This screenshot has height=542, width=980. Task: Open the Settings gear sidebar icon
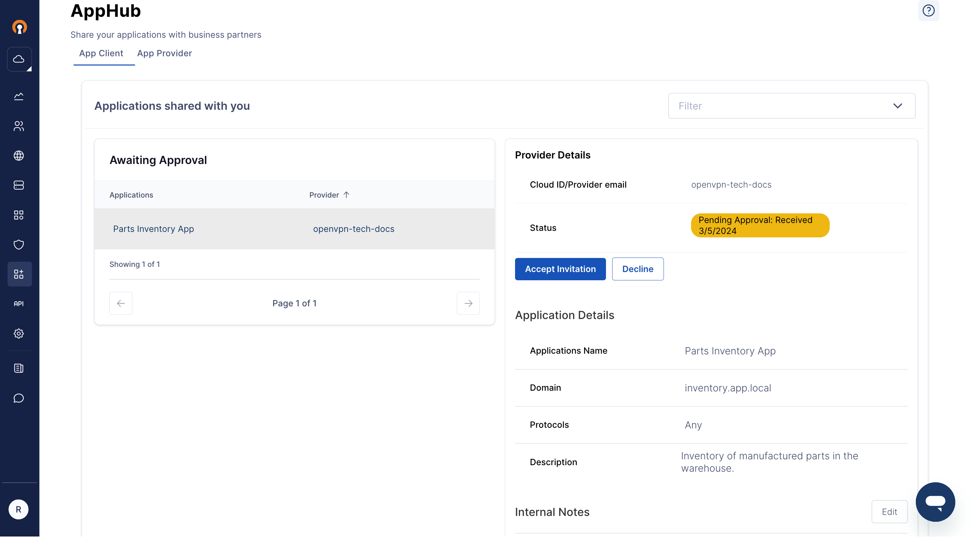[19, 333]
